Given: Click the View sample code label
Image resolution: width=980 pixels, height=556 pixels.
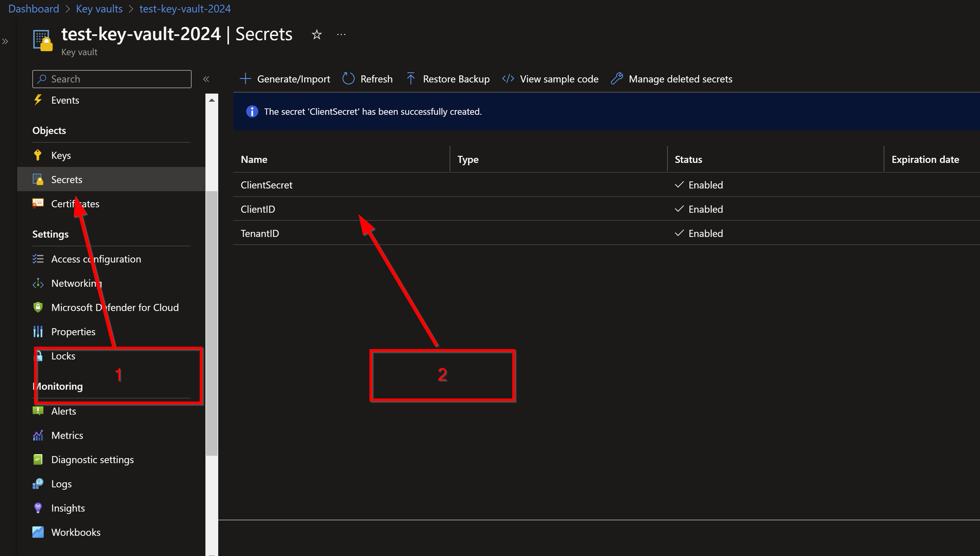Looking at the screenshot, I should click(x=559, y=79).
